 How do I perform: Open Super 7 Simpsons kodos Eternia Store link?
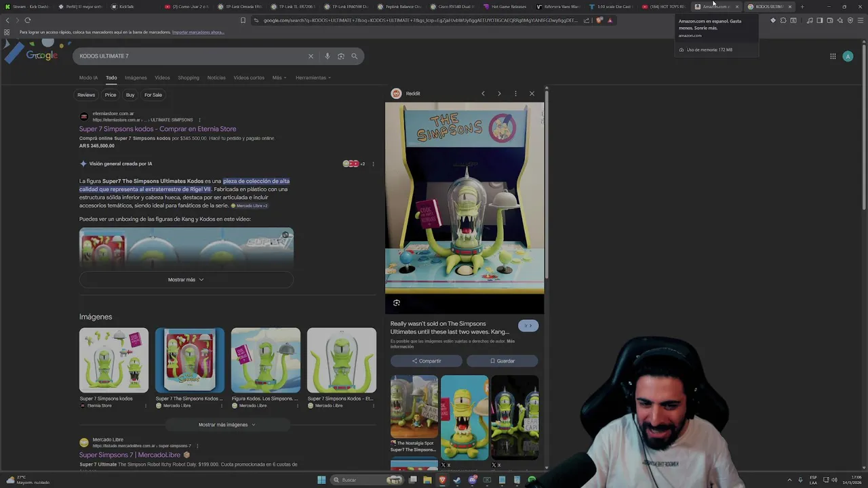(x=157, y=129)
